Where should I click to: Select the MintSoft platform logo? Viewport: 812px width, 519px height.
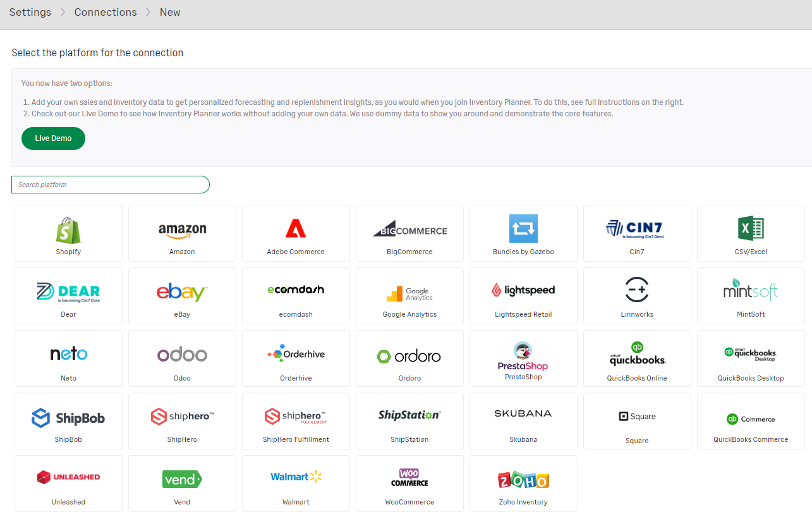coord(751,290)
